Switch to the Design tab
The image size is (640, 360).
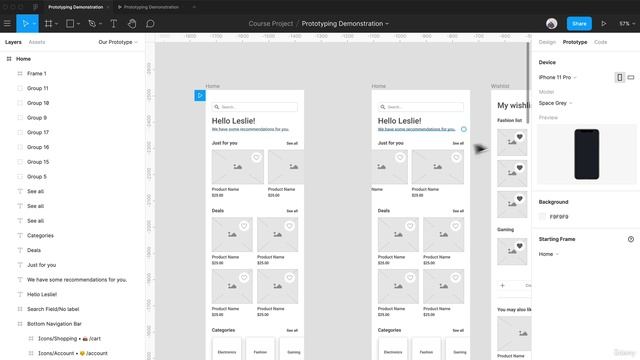[x=547, y=42]
